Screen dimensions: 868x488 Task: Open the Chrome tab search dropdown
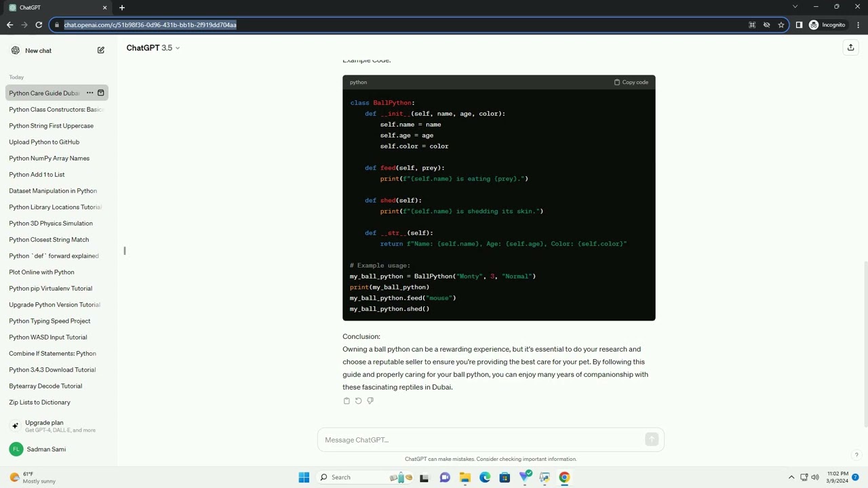tap(795, 7)
